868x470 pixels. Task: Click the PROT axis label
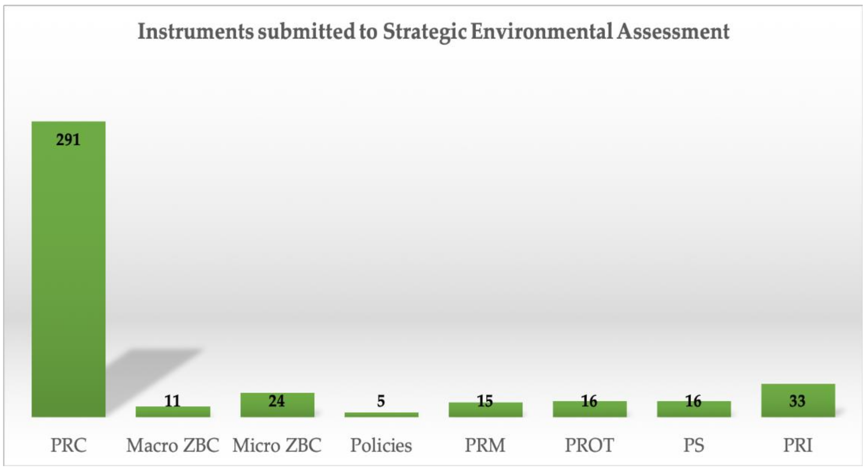589,445
